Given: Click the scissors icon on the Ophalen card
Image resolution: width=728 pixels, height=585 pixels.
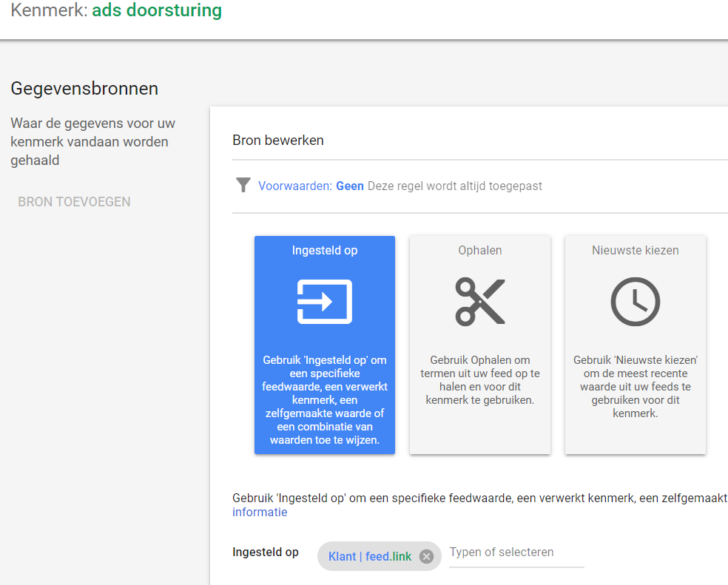Looking at the screenshot, I should 479,302.
